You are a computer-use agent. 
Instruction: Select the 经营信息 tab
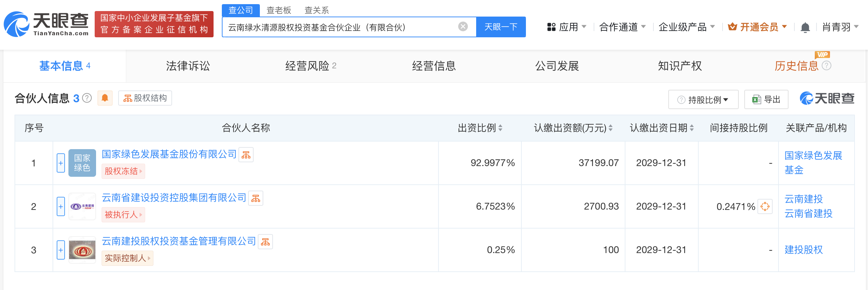[434, 66]
